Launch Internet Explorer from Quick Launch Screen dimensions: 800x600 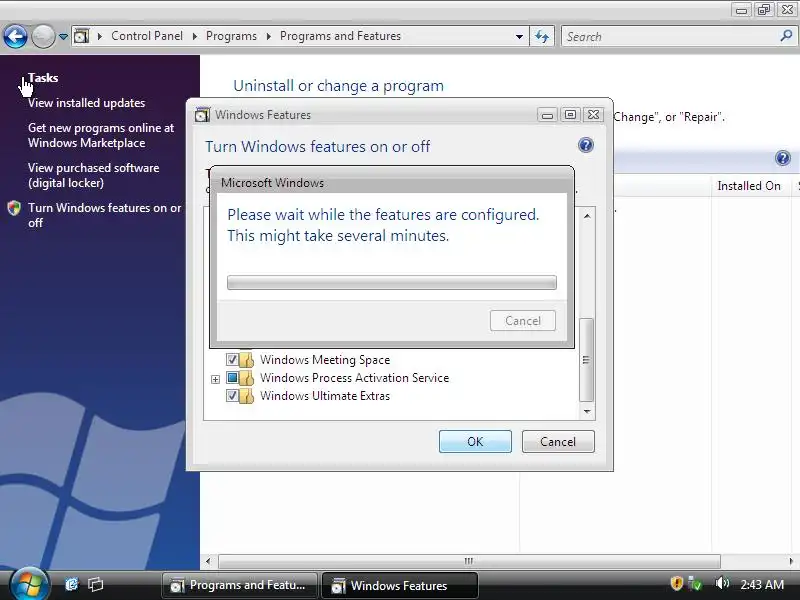point(71,584)
